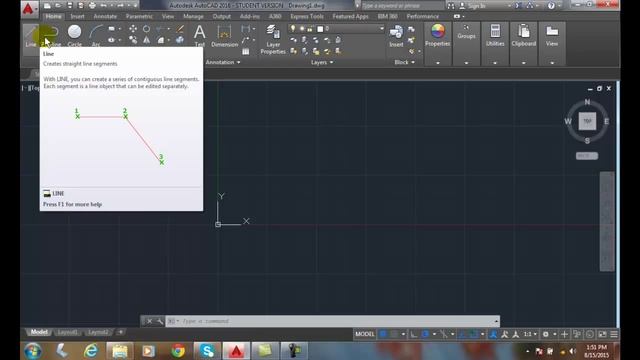
Task: Click Sign In in the title bar
Action: (x=476, y=6)
